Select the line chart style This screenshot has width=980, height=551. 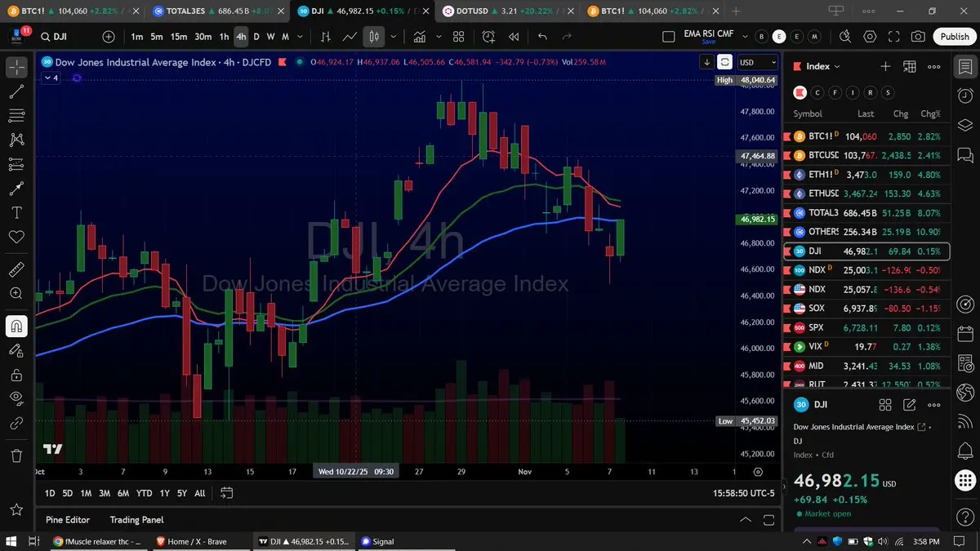350,37
